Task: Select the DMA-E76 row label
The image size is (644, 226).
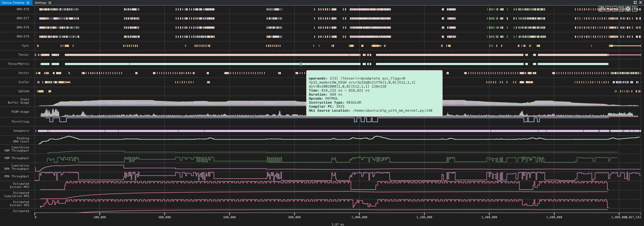Action: tap(23, 9)
